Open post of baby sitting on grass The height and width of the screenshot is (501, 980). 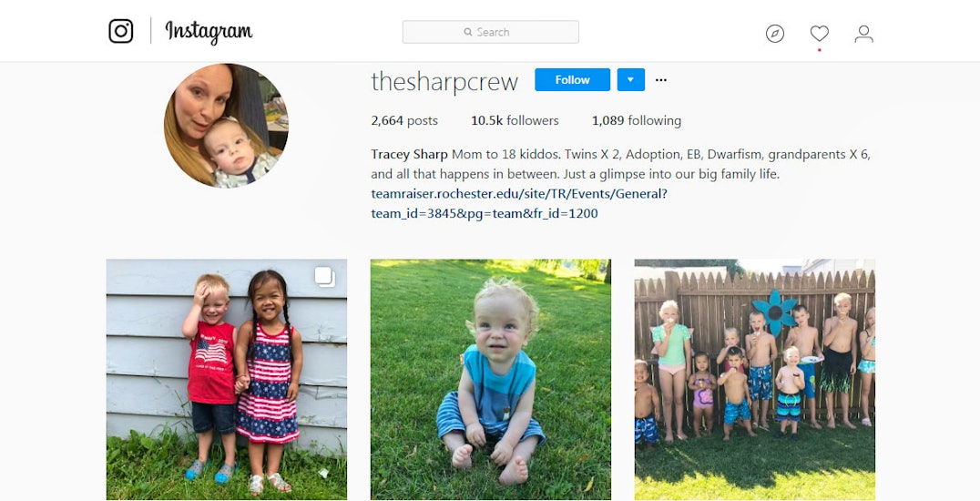[x=491, y=379]
